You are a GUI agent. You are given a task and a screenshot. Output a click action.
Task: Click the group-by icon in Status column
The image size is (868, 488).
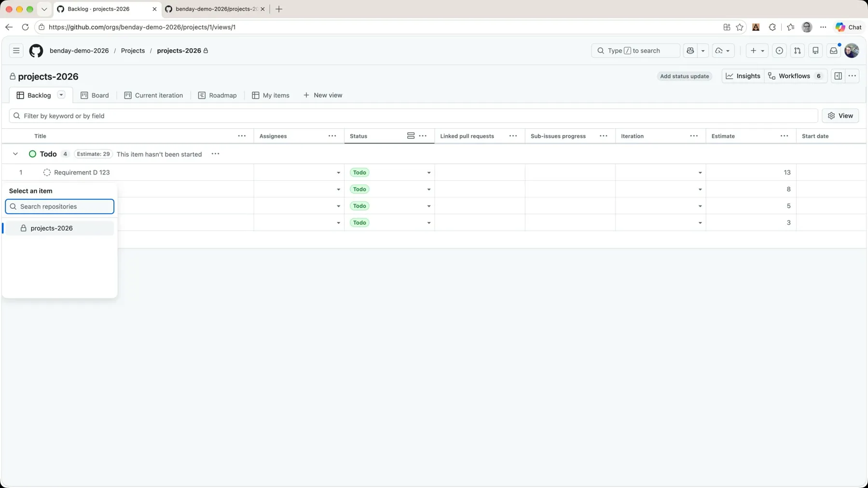411,136
